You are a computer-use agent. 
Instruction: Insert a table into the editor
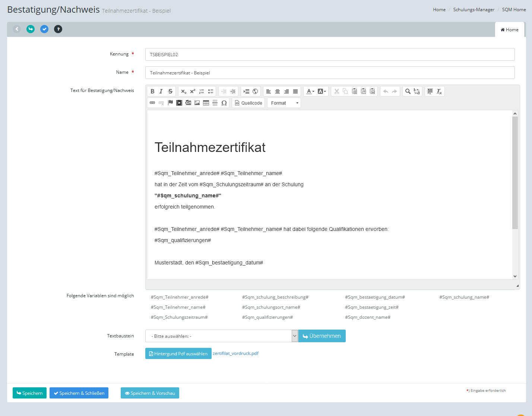coord(206,103)
